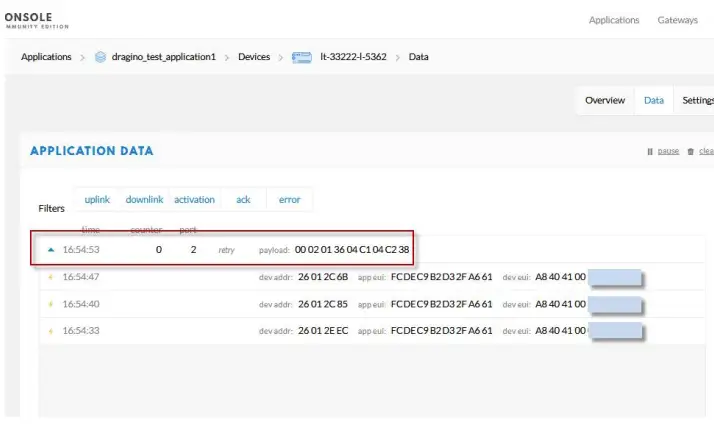Image resolution: width=714 pixels, height=444 pixels.
Task: Select the 16:54:33 timestamp
Action: [x=81, y=331]
